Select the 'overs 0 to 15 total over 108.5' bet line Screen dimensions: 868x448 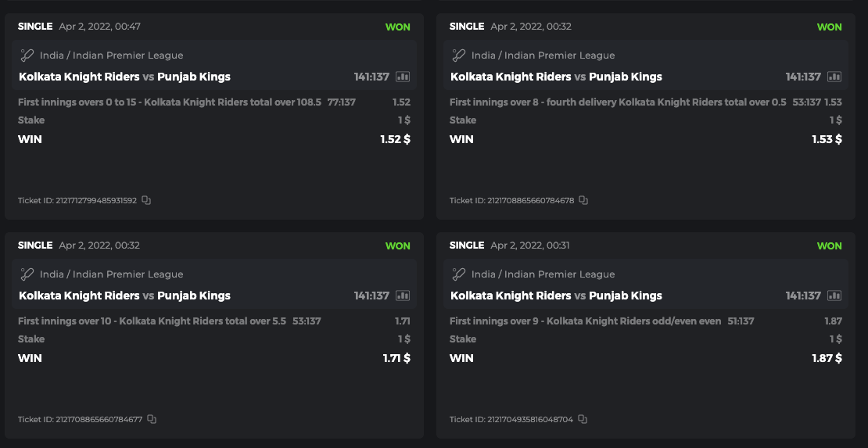(x=169, y=102)
